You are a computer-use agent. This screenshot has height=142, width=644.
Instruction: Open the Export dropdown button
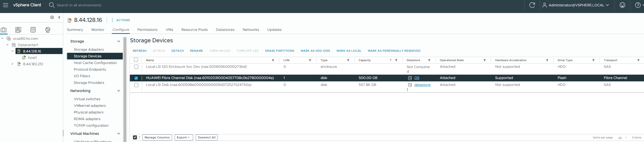(184, 137)
